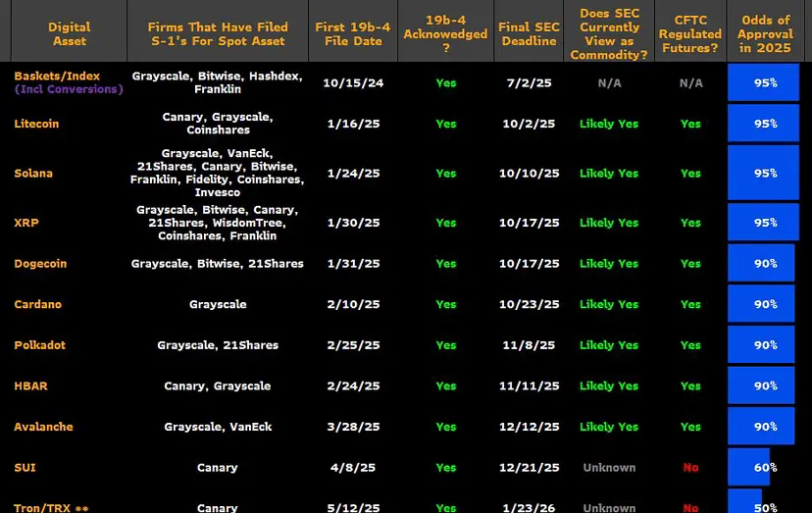Click the 95% odds bar for Solana
Viewport: 812px width, 513px height.
[x=763, y=173]
